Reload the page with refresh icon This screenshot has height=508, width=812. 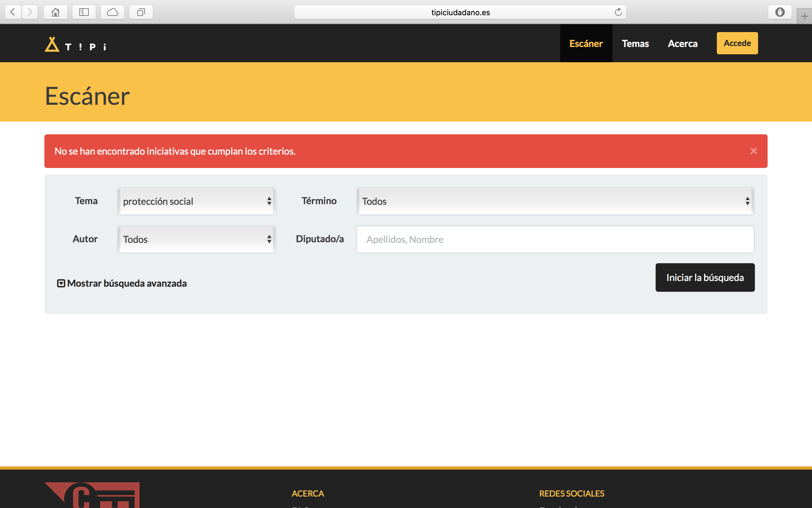tap(618, 12)
